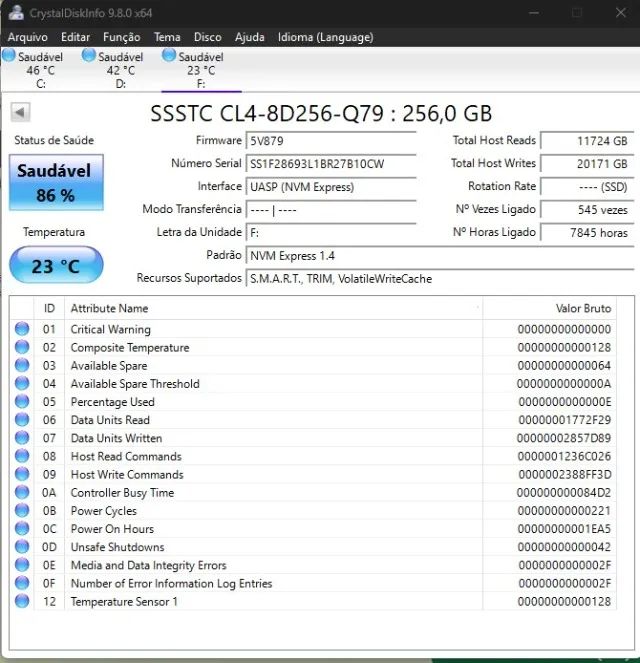The width and height of the screenshot is (640, 663).
Task: Open the Arquivo menu
Action: coord(27,37)
